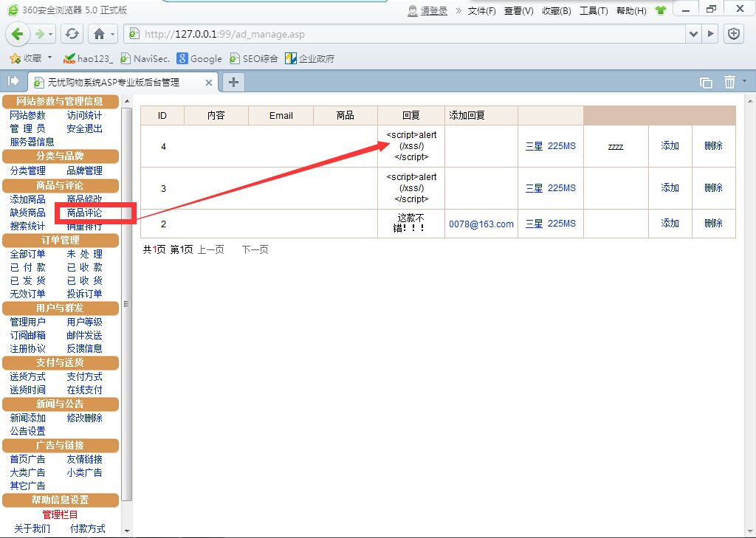Screen dimensions: 756x538
Task: Open 投诉订单 link
Action: pyautogui.click(x=84, y=294)
